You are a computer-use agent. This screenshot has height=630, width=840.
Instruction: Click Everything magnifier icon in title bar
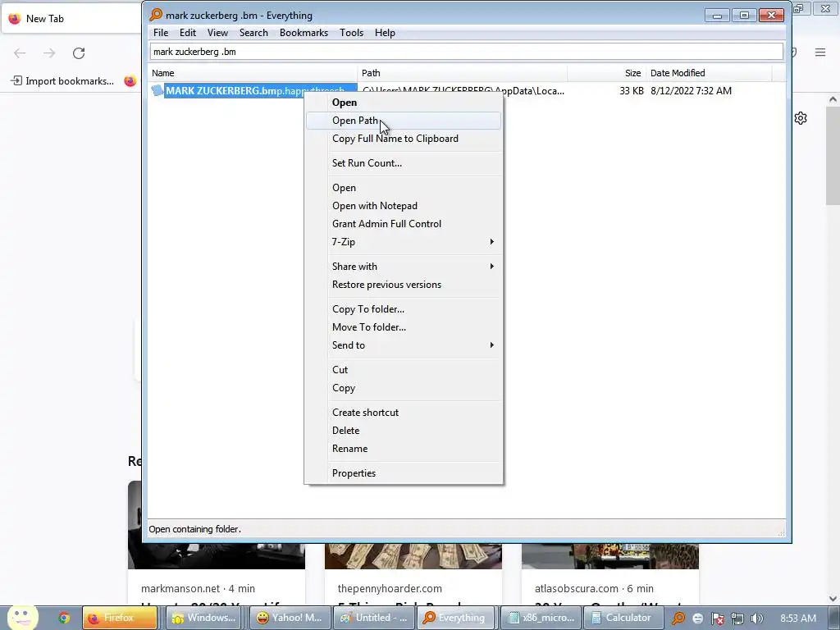tap(156, 15)
